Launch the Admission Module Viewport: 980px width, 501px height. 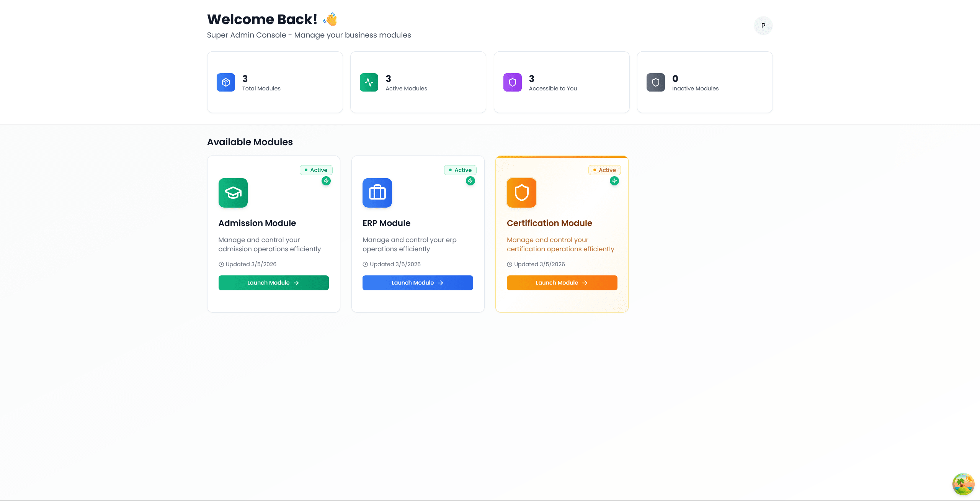click(x=273, y=283)
